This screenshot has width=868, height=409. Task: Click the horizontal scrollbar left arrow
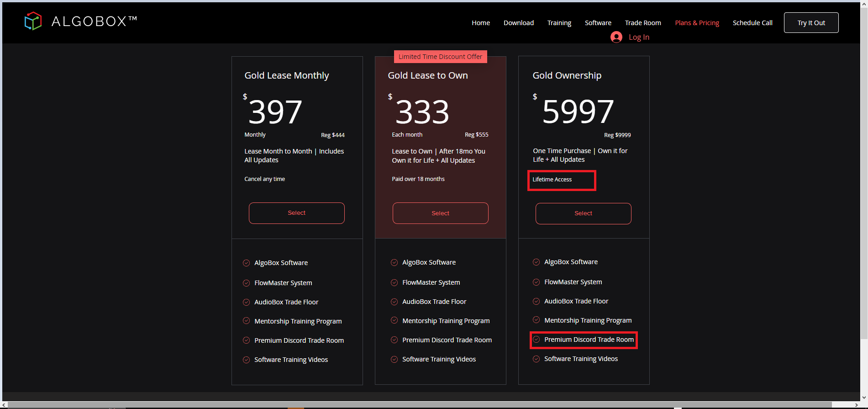pos(5,405)
